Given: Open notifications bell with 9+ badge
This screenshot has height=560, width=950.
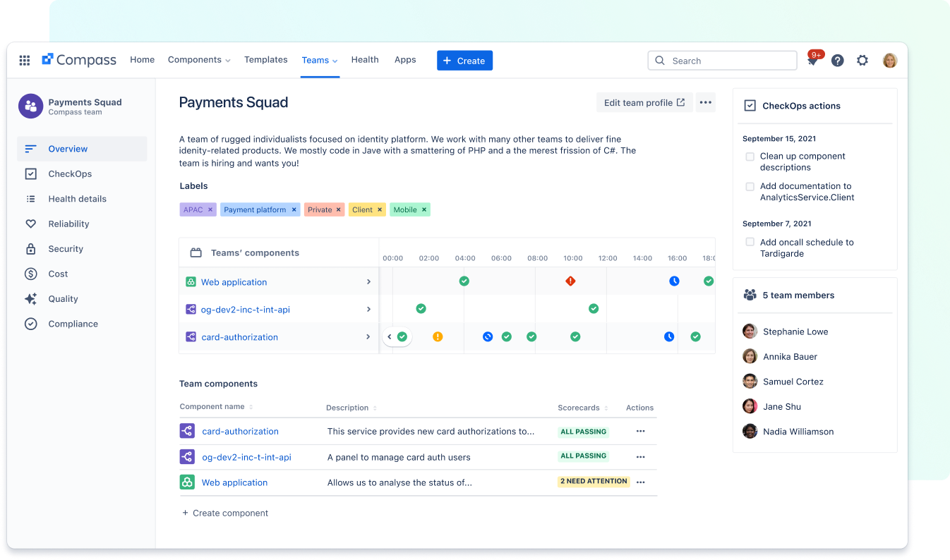Looking at the screenshot, I should pyautogui.click(x=812, y=60).
